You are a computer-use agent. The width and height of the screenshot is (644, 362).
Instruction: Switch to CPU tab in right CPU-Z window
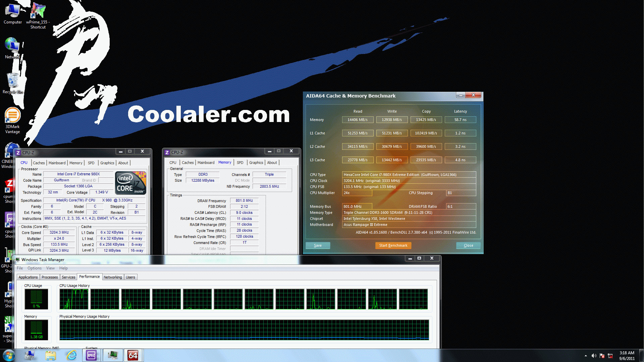(173, 163)
